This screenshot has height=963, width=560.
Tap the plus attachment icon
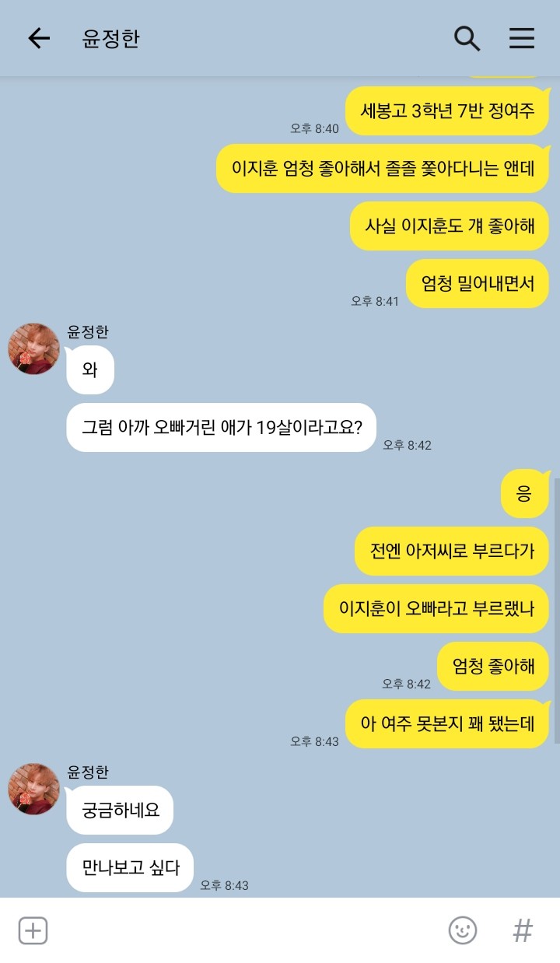pos(33,930)
